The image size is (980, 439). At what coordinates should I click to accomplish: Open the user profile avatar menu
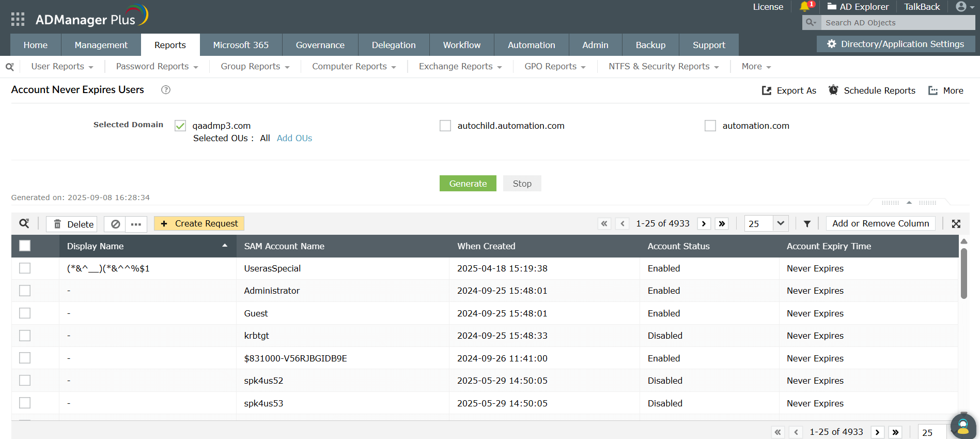point(964,7)
